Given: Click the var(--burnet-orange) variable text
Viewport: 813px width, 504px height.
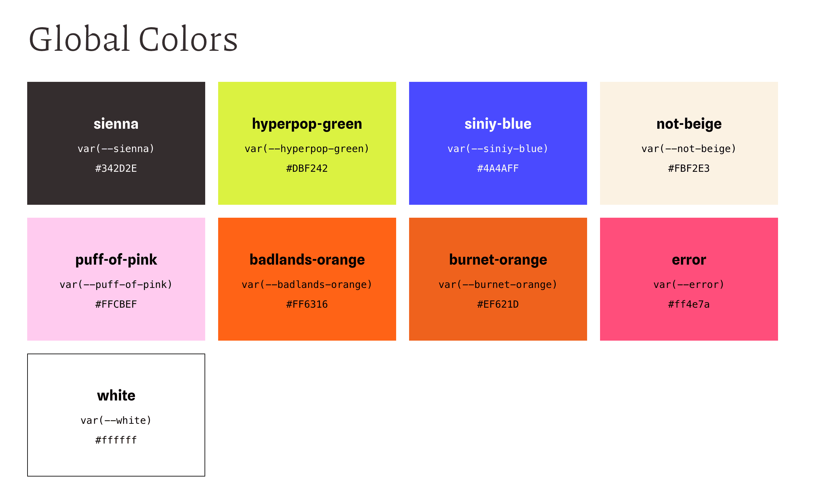Looking at the screenshot, I should [498, 285].
